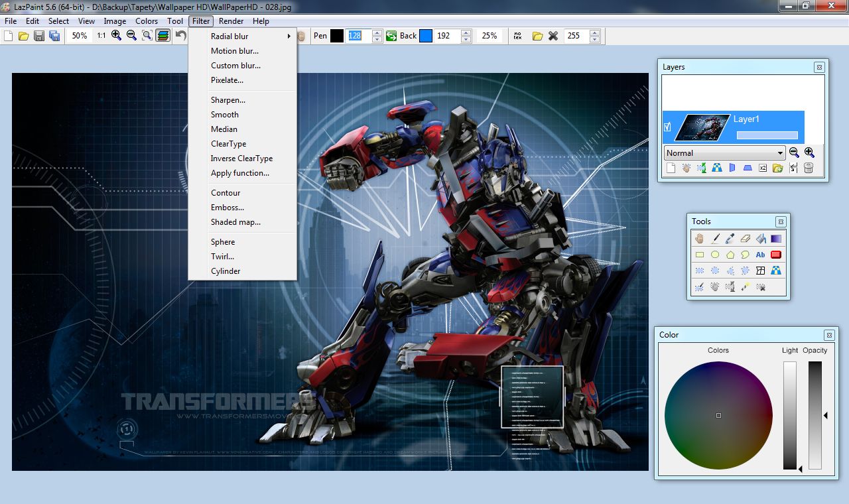Image resolution: width=849 pixels, height=504 pixels.
Task: Select the Polygon shape tool
Action: click(x=730, y=255)
